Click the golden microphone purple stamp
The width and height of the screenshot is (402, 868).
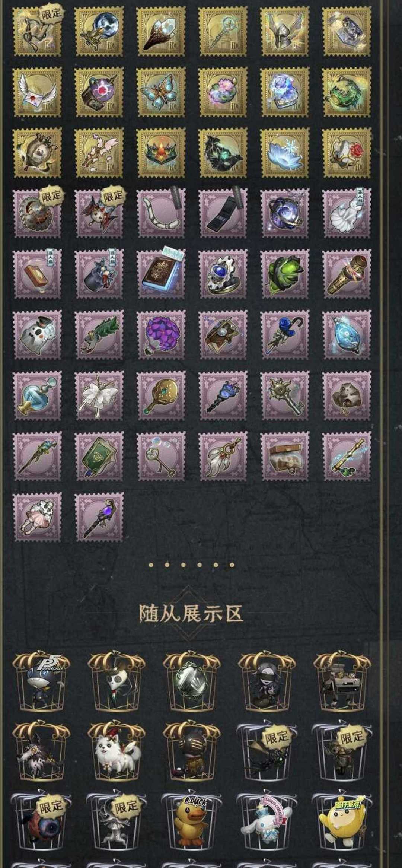pyautogui.click(x=347, y=274)
